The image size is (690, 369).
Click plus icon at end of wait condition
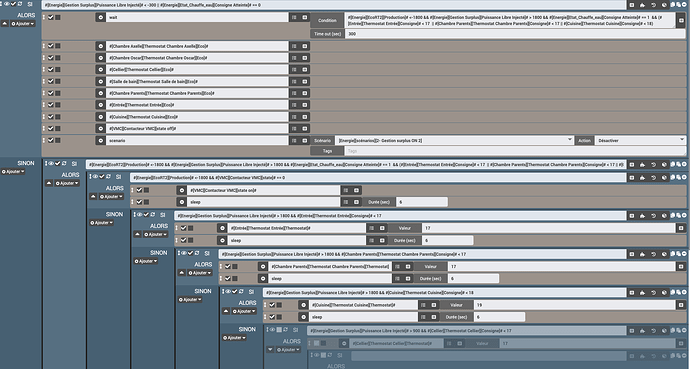pos(681,20)
